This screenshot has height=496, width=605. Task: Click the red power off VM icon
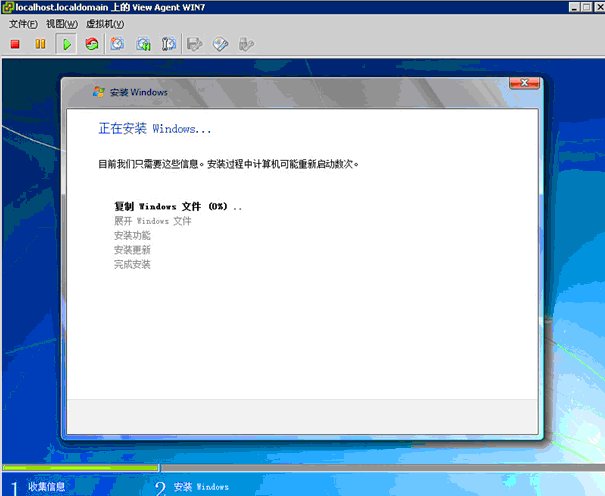15,44
